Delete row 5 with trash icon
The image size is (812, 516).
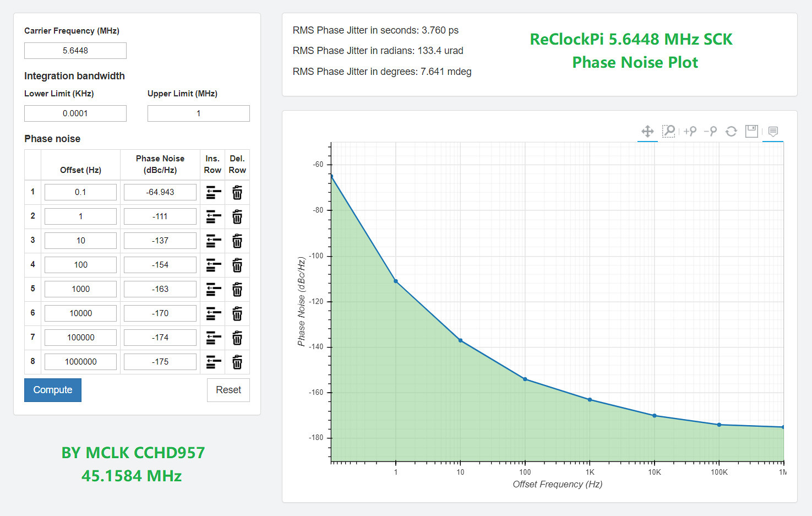coord(237,290)
